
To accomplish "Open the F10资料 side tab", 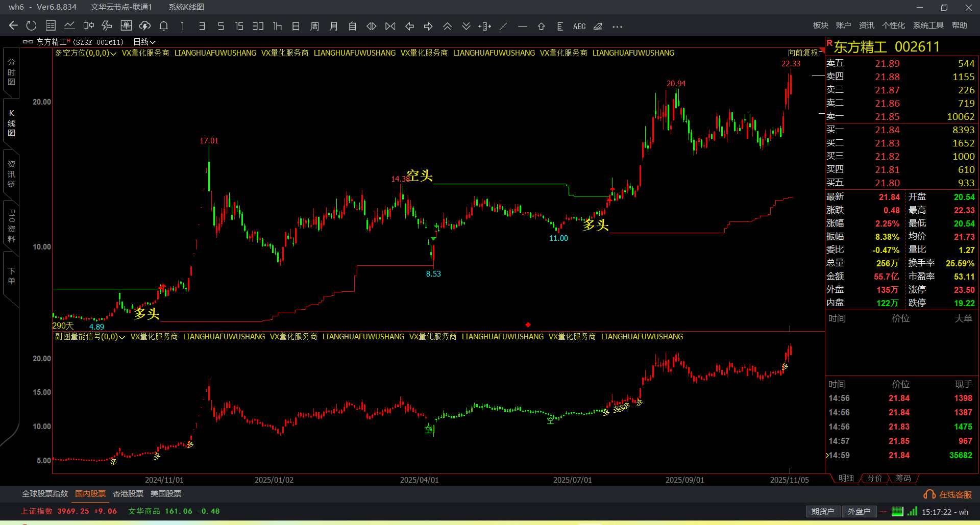I will pos(11,226).
